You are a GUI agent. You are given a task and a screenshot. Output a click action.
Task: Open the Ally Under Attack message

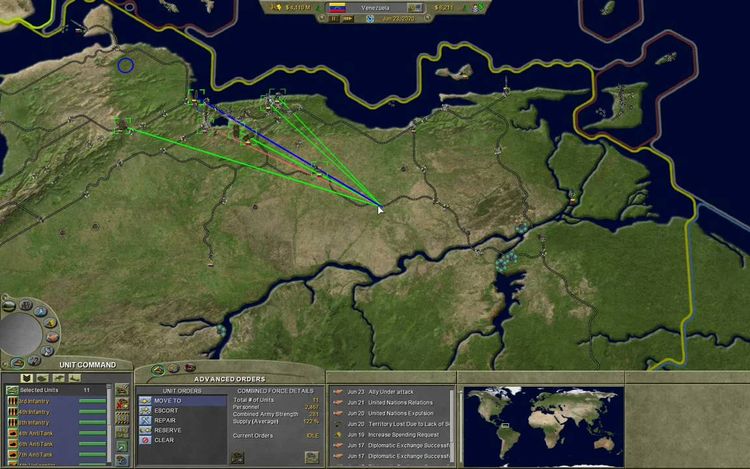[394, 391]
